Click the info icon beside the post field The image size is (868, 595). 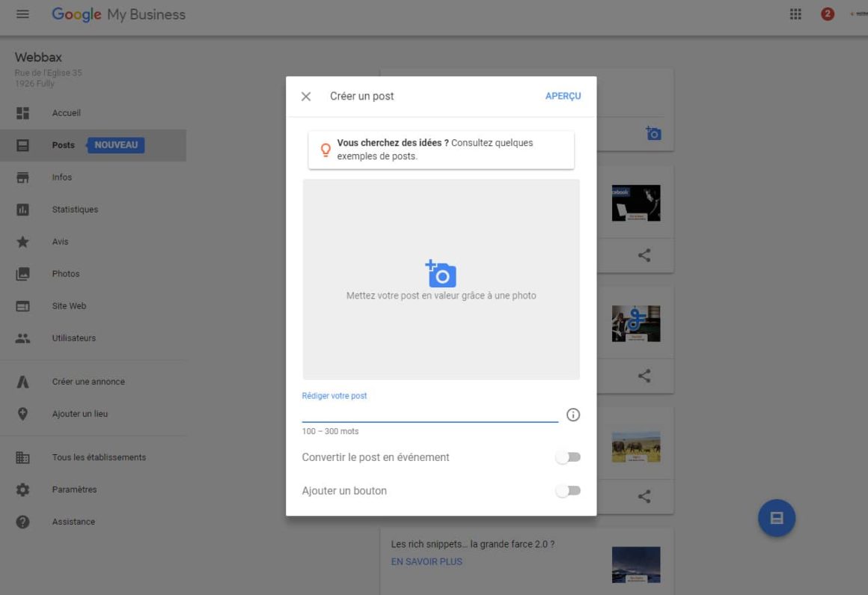[573, 415]
